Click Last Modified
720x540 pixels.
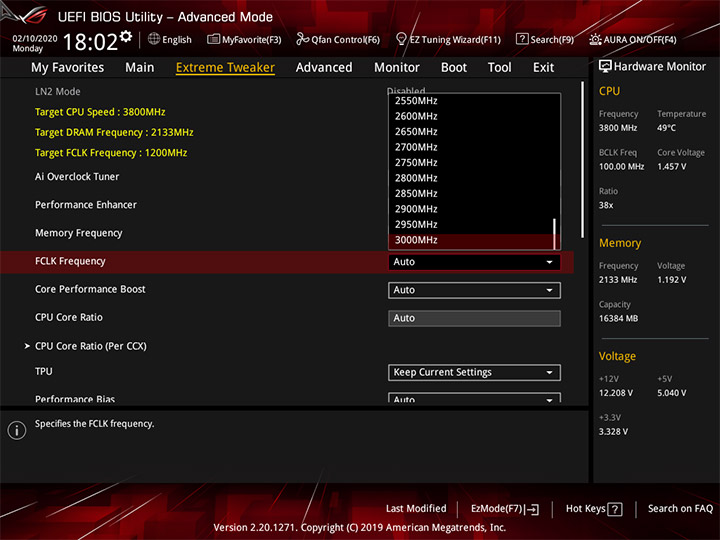[x=416, y=509]
